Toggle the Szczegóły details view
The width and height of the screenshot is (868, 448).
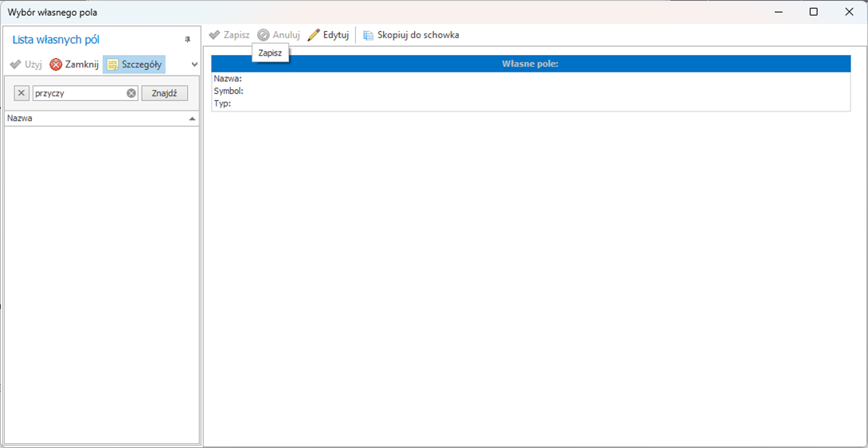134,64
